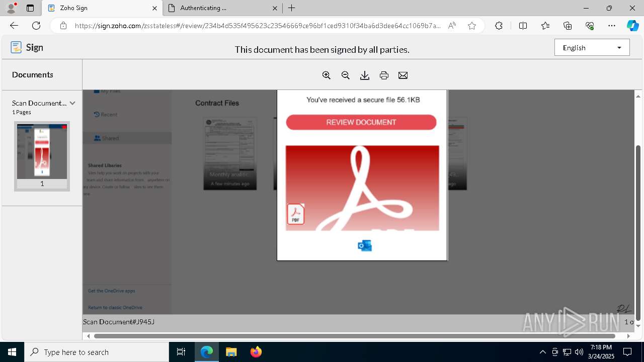Image resolution: width=644 pixels, height=362 pixels.
Task: Open the Windows notification center
Action: (x=627, y=352)
